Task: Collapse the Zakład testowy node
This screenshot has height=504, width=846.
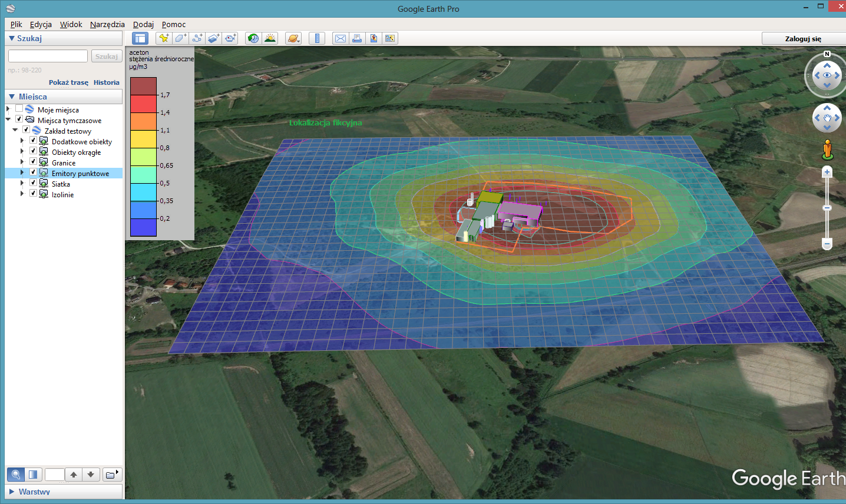Action: [15, 130]
